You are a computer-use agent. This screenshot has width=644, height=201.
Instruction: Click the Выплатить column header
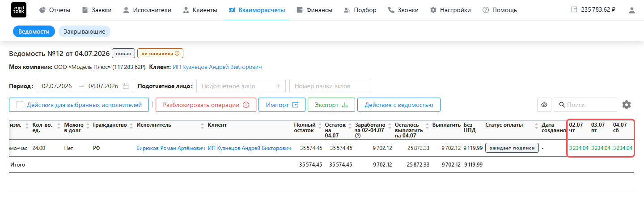(446, 125)
